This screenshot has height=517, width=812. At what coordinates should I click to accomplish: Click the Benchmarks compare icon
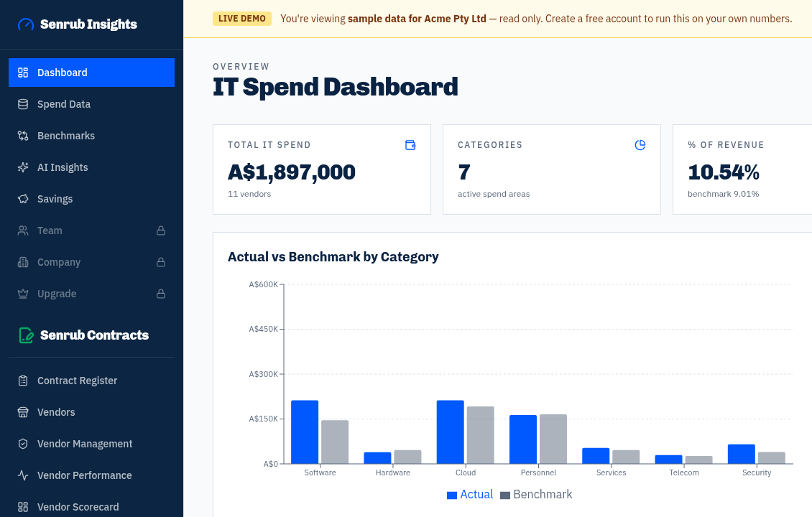point(23,136)
